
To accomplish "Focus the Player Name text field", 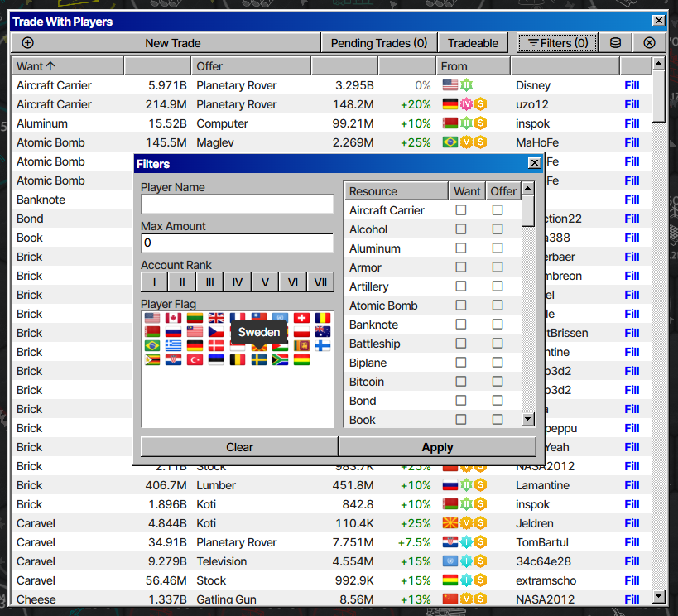I will click(x=238, y=205).
